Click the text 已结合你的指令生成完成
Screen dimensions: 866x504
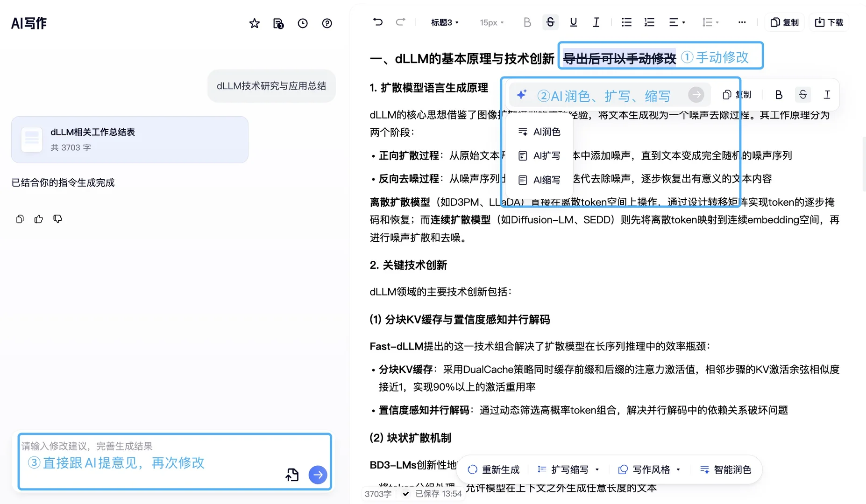(63, 182)
